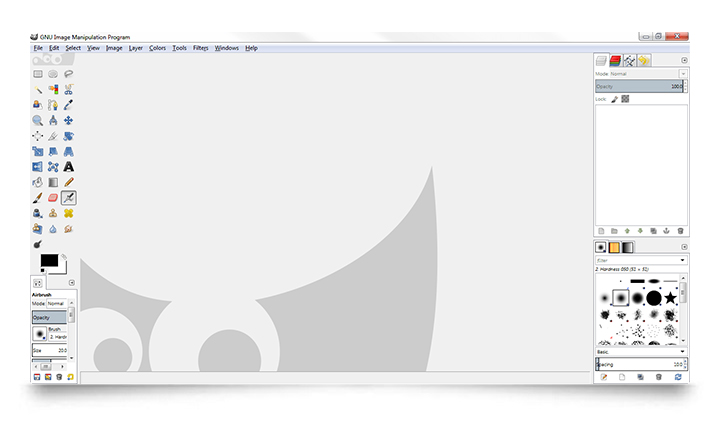Click the active Airbrush tool
This screenshot has height=436, width=725.
(68, 198)
